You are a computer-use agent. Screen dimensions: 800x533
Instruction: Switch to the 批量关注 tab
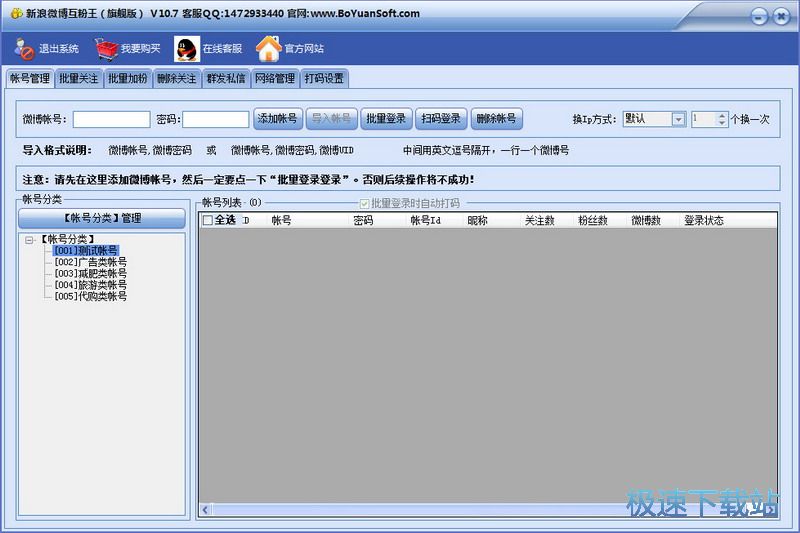click(78, 78)
